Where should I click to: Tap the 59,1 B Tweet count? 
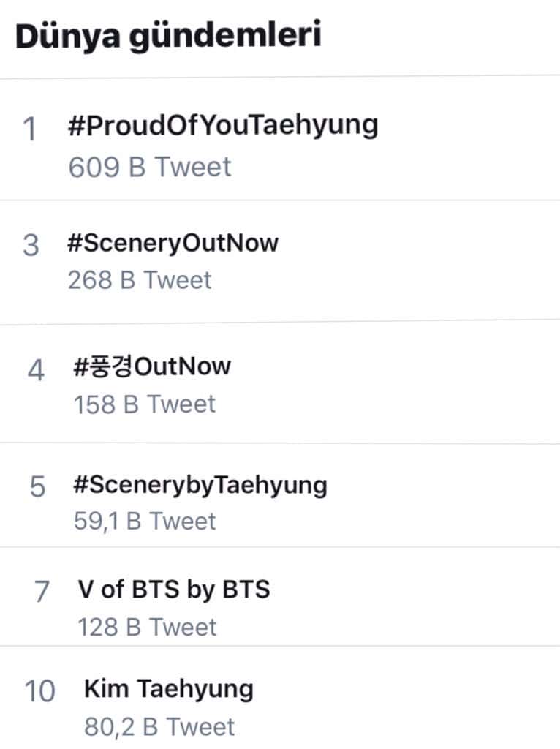pos(145,521)
